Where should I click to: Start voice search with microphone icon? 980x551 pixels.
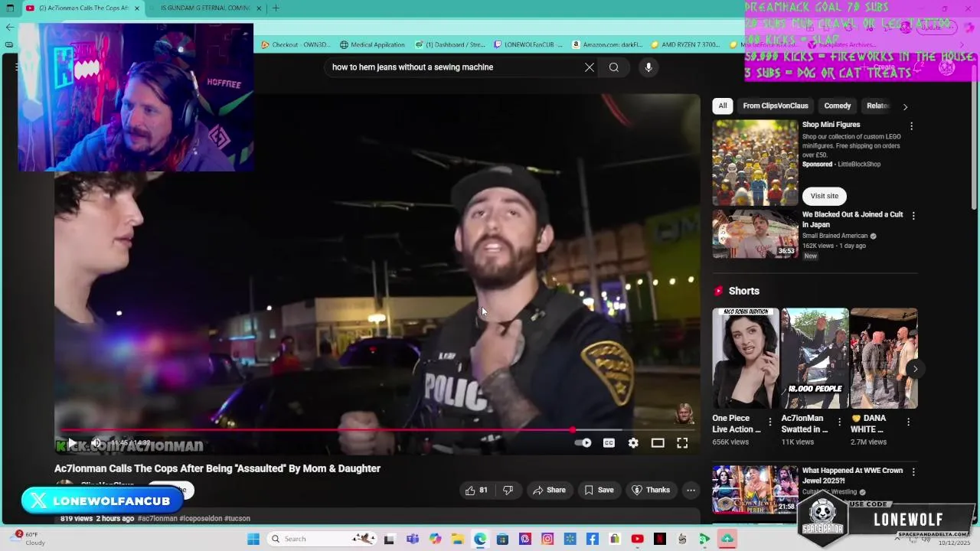(x=648, y=67)
